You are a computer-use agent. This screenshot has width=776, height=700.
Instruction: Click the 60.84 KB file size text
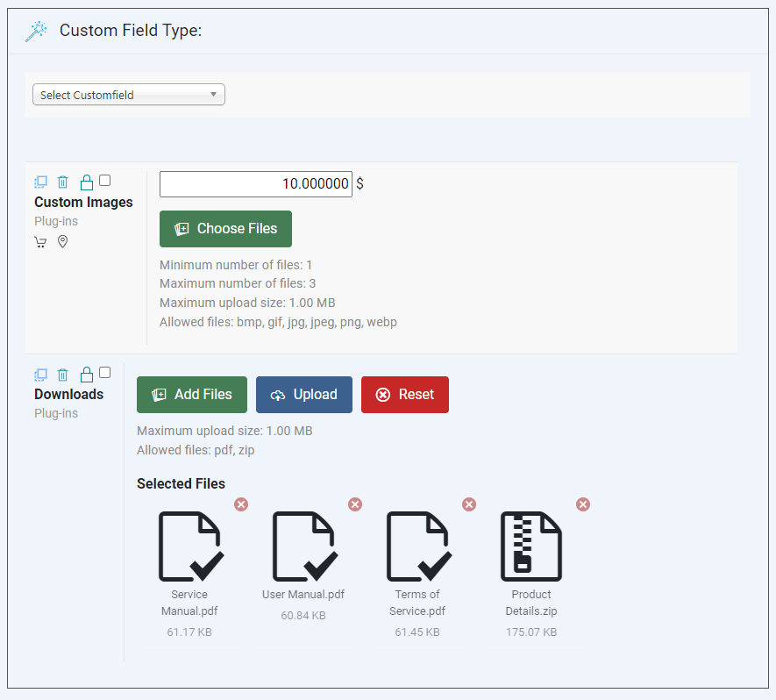(x=303, y=615)
